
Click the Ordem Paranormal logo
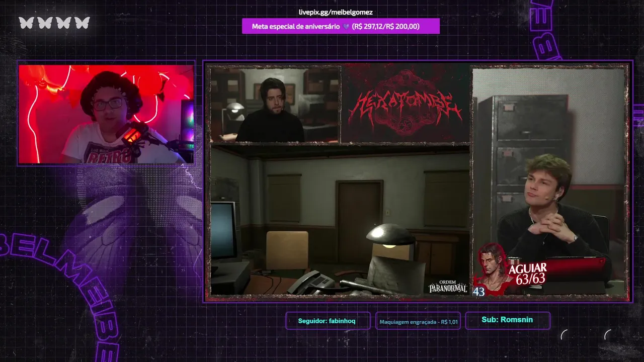(x=448, y=286)
